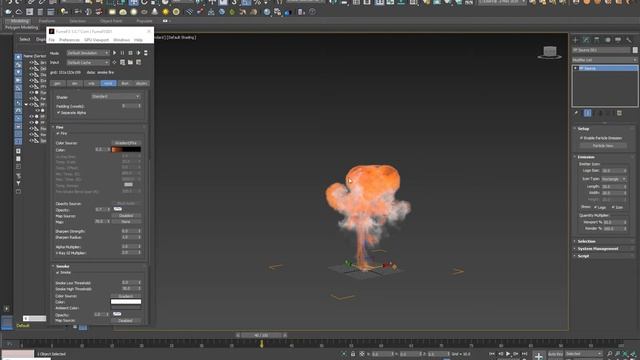Toggle Enable Particle Emission checkbox
The image size is (640, 360).
pos(581,138)
